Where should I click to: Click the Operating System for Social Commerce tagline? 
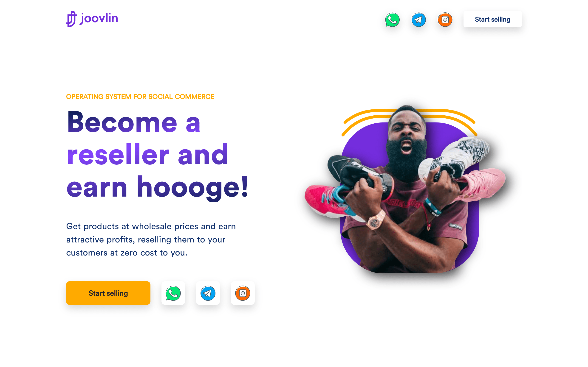[x=140, y=97]
